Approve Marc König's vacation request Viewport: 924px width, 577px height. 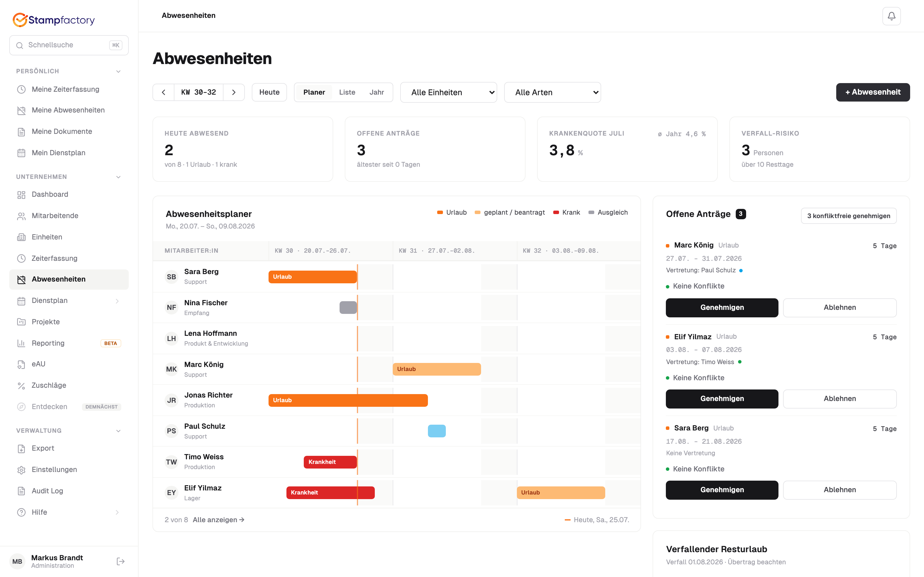(722, 308)
